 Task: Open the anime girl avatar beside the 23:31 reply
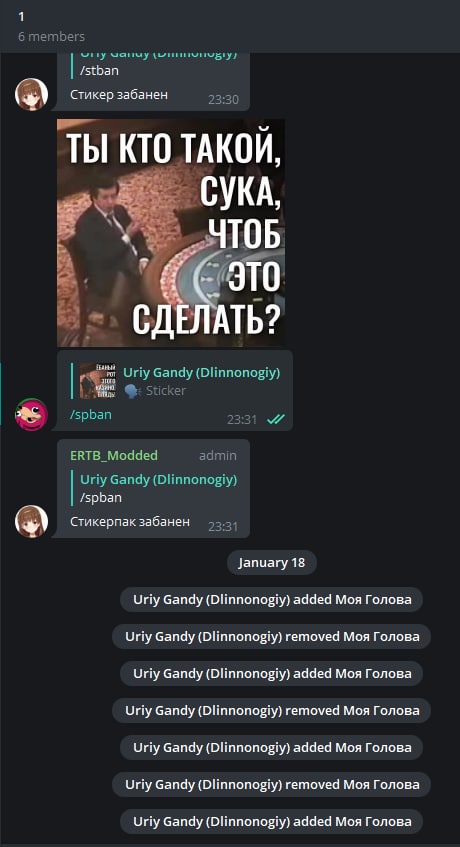(x=31, y=521)
